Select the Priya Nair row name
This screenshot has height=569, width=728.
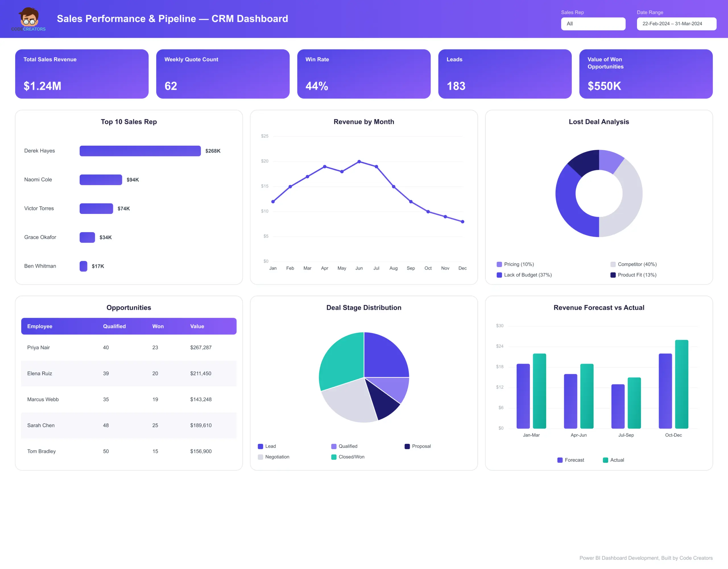coord(38,347)
